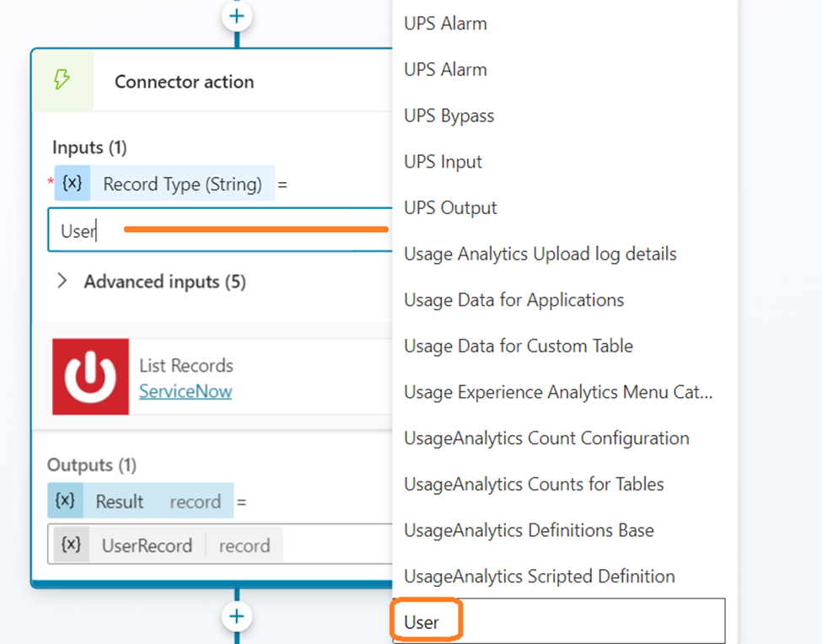The image size is (822, 644).
Task: Pick UsageAnalytics Count Configuration option
Action: (x=546, y=438)
